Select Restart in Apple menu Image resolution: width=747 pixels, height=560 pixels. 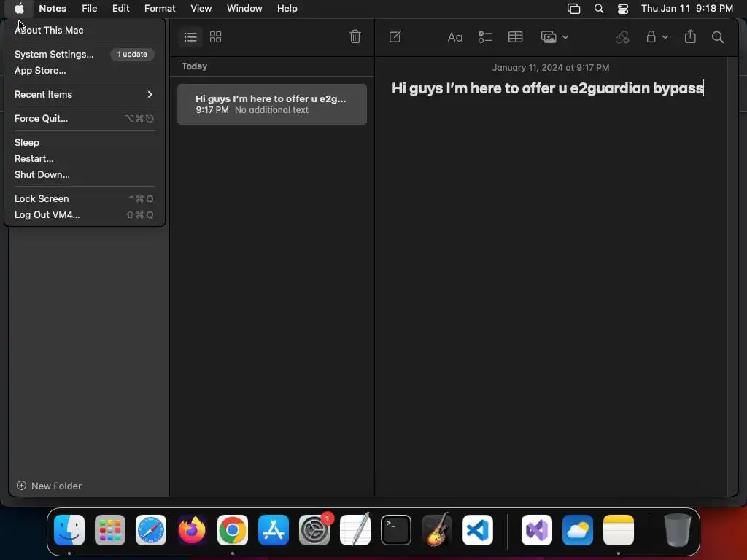coord(85,158)
